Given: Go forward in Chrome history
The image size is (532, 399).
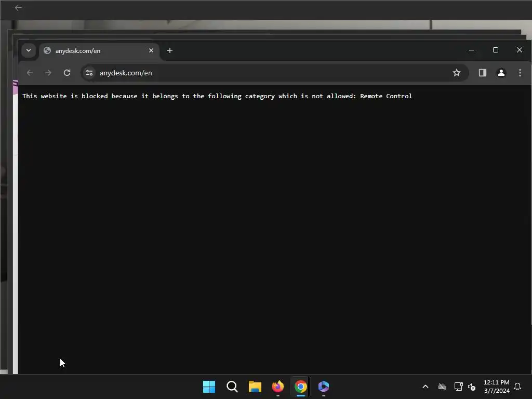Looking at the screenshot, I should pyautogui.click(x=48, y=73).
